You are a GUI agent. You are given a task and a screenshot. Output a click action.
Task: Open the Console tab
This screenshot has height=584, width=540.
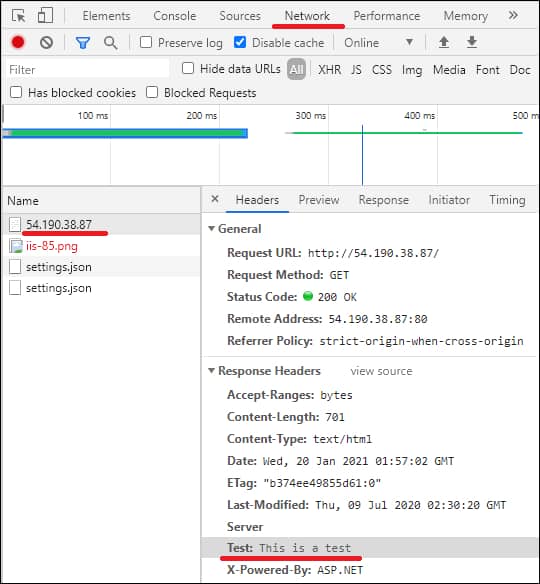click(175, 16)
